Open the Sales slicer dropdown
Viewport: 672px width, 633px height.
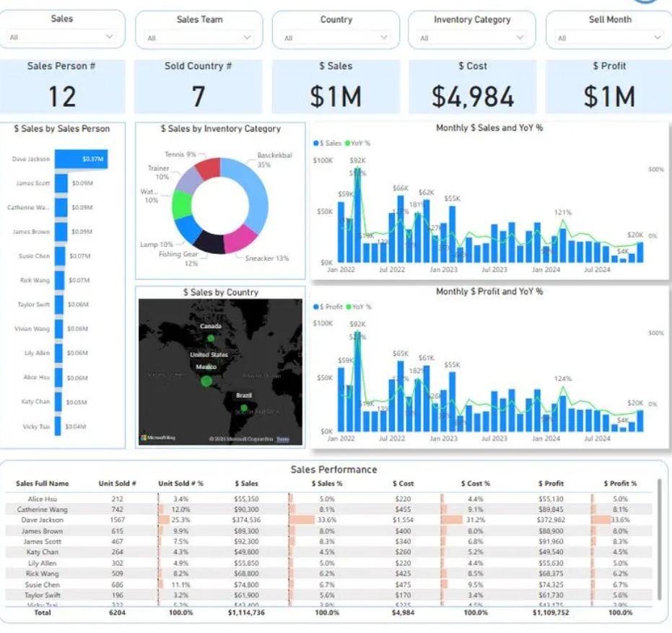tap(110, 35)
